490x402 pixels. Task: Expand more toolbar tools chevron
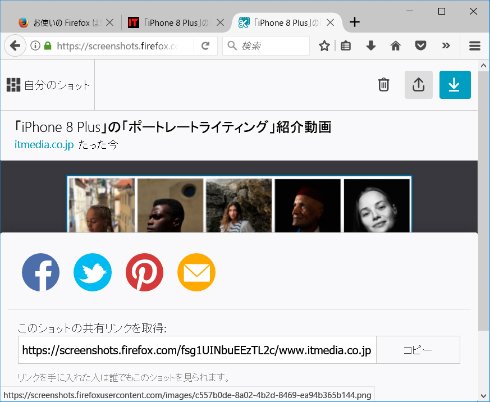(x=446, y=46)
